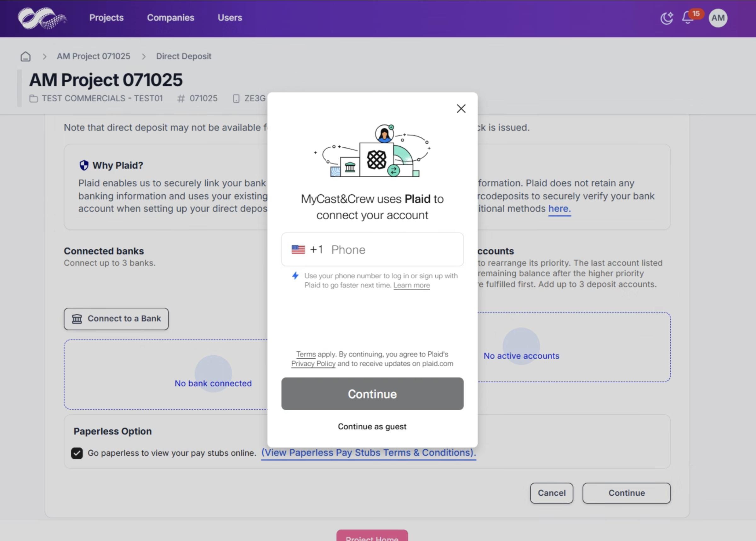Open the Learn more link

point(411,285)
